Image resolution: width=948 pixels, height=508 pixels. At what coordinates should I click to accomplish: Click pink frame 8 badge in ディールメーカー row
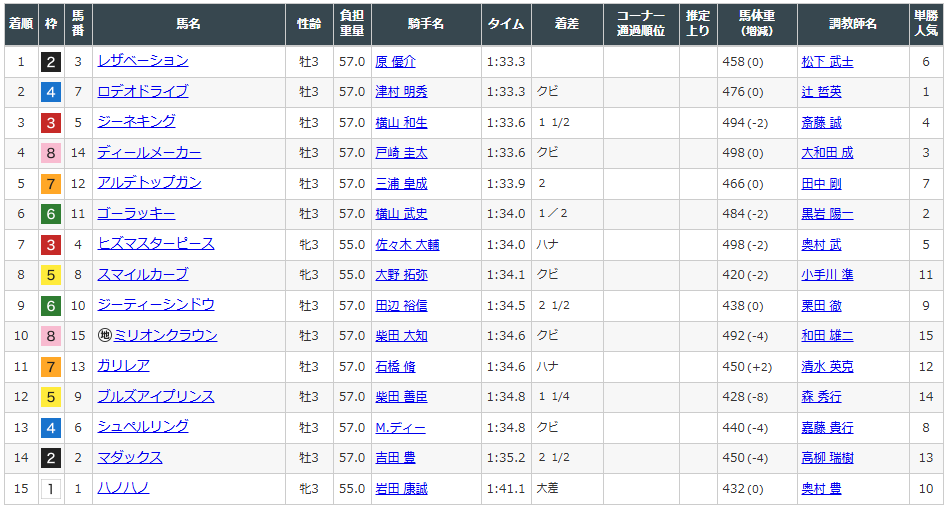click(x=50, y=153)
